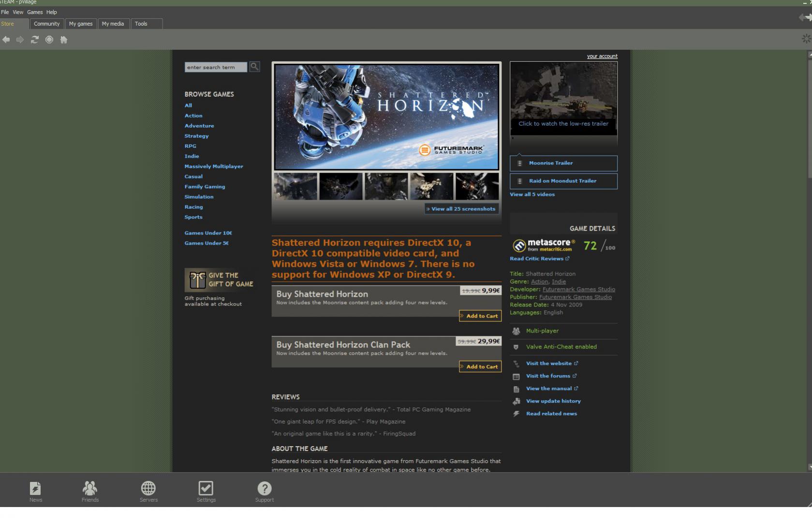Browse Action games category
This screenshot has height=522, width=812.
[x=193, y=116]
